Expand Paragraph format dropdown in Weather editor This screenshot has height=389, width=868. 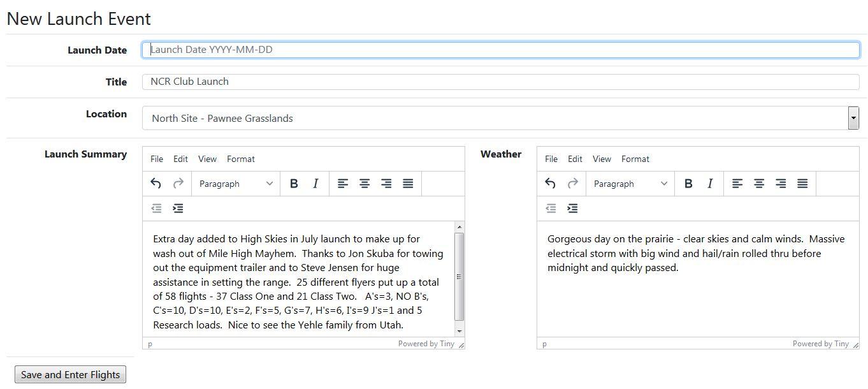coord(630,184)
